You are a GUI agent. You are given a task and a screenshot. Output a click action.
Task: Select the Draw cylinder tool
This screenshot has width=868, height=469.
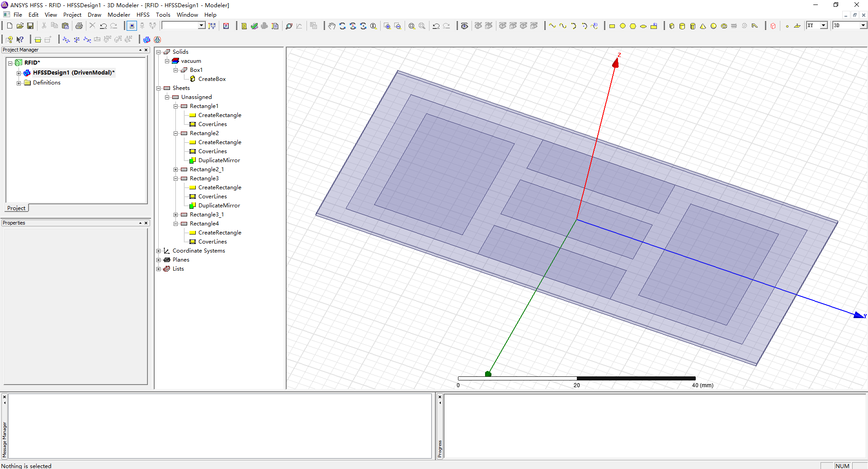[682, 26]
